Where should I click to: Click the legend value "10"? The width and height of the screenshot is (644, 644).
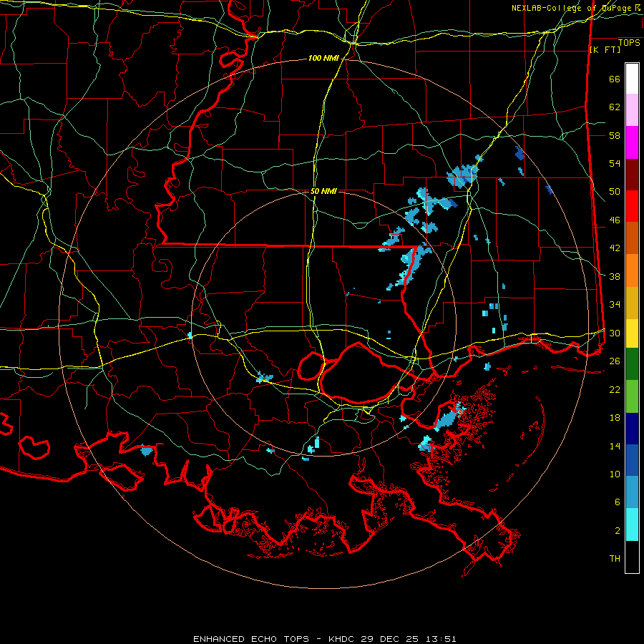[615, 474]
